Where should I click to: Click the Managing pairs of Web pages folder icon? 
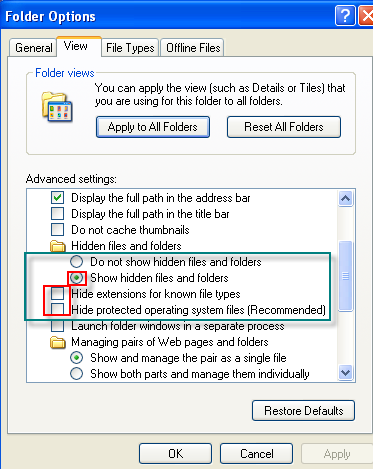point(58,342)
